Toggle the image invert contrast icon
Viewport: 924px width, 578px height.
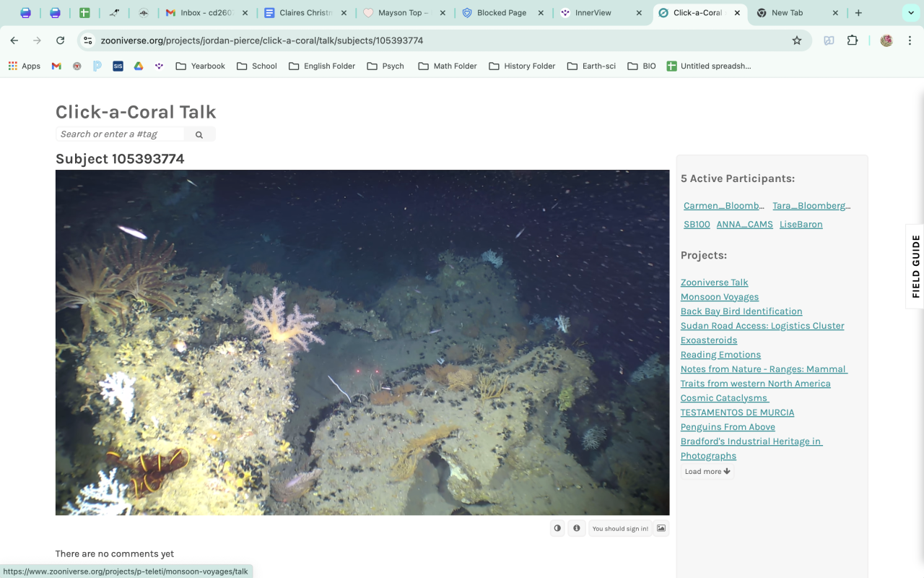pyautogui.click(x=557, y=528)
